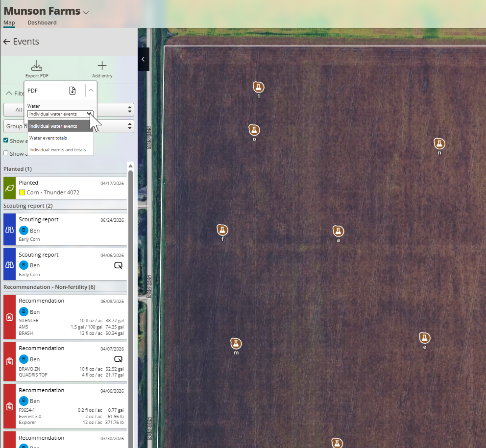Uncheck the first Show checkbox

(6, 140)
